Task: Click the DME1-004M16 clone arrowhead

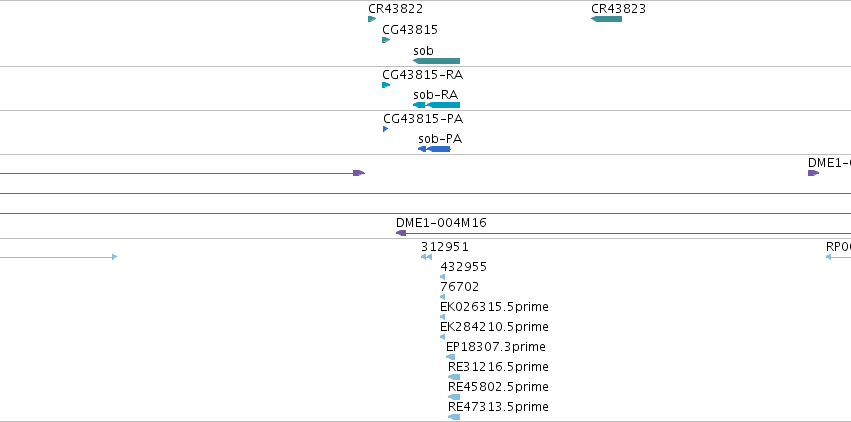Action: click(401, 233)
